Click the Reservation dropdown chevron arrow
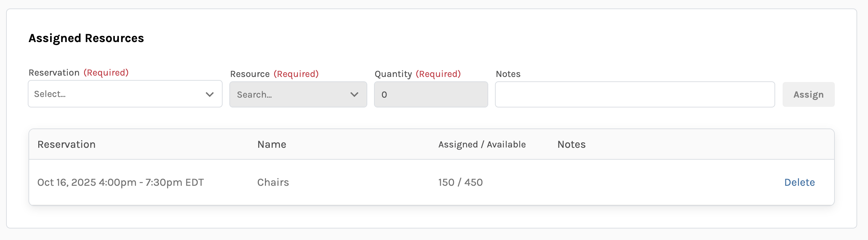The width and height of the screenshot is (868, 240). (210, 94)
